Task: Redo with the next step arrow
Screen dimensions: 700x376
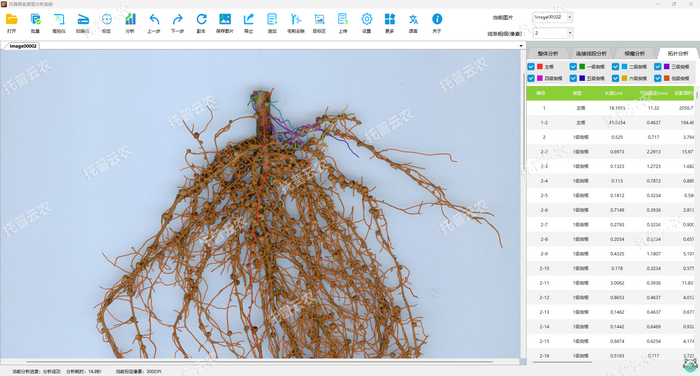Action: tap(177, 19)
